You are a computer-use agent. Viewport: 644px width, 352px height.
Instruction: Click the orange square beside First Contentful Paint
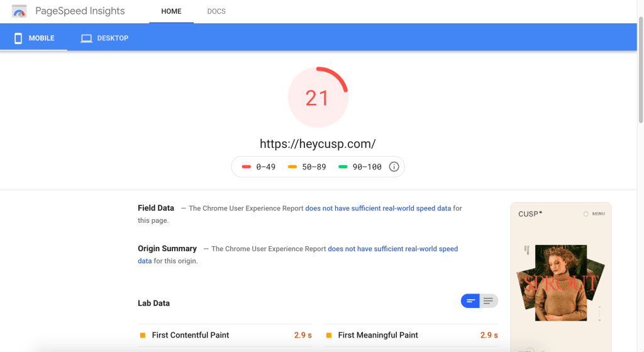(143, 335)
